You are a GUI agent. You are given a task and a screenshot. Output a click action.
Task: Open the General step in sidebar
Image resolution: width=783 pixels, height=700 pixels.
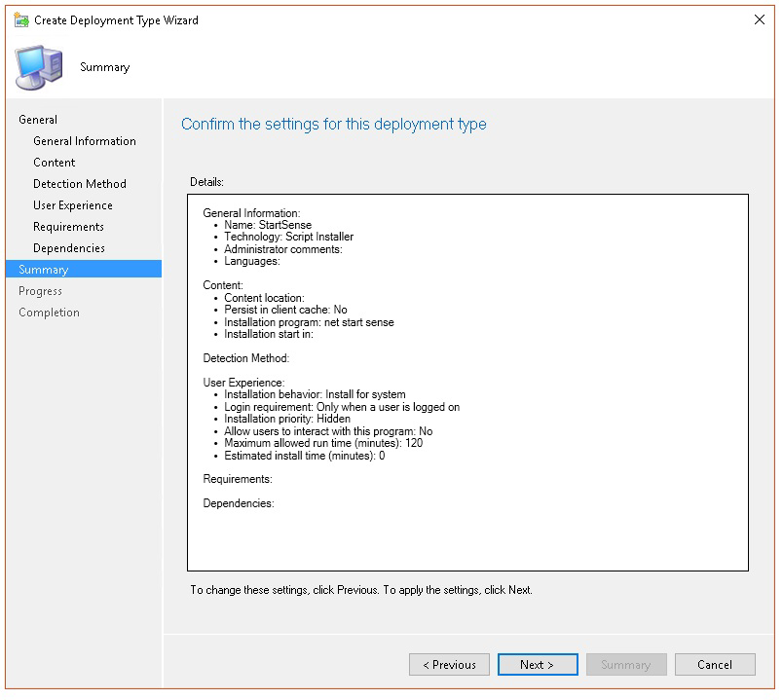pyautogui.click(x=38, y=120)
